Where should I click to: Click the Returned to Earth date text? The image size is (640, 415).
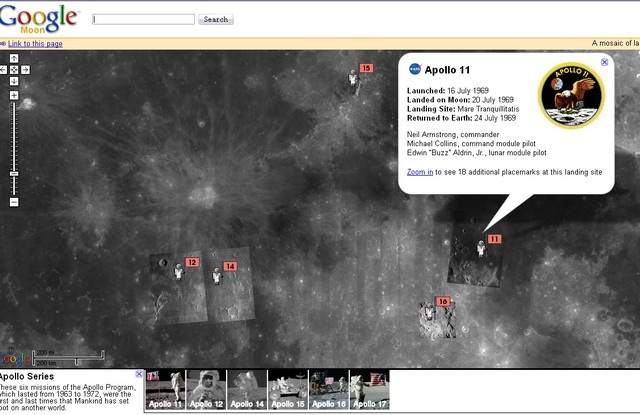[461, 118]
